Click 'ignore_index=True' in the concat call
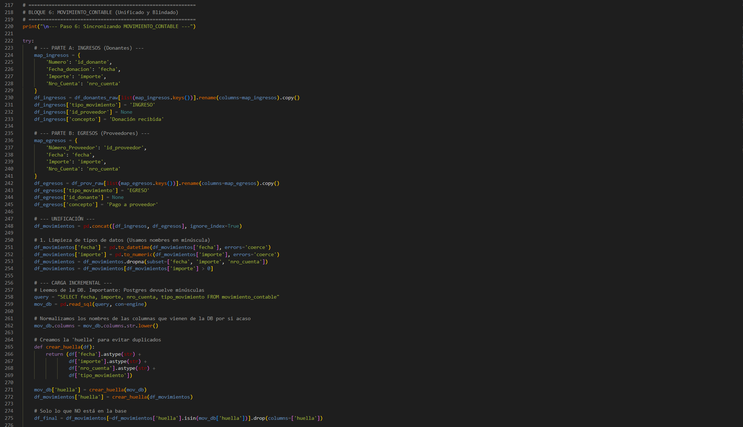The height and width of the screenshot is (427, 743). click(213, 226)
